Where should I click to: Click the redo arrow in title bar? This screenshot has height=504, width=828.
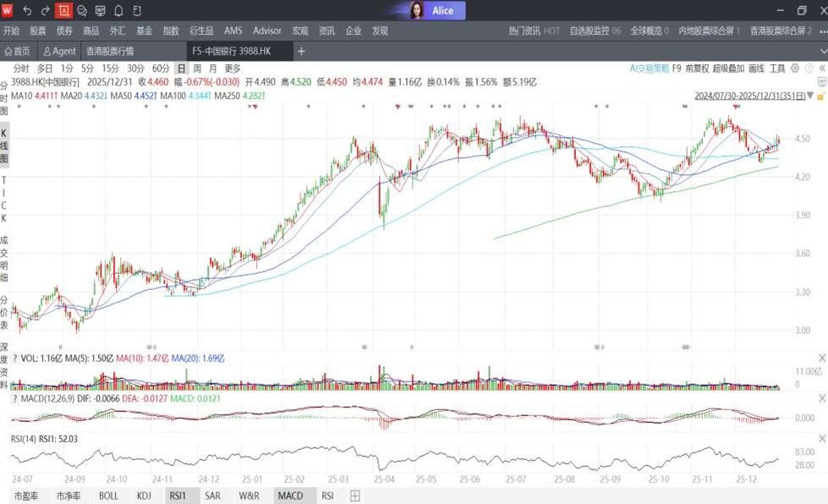point(45,11)
